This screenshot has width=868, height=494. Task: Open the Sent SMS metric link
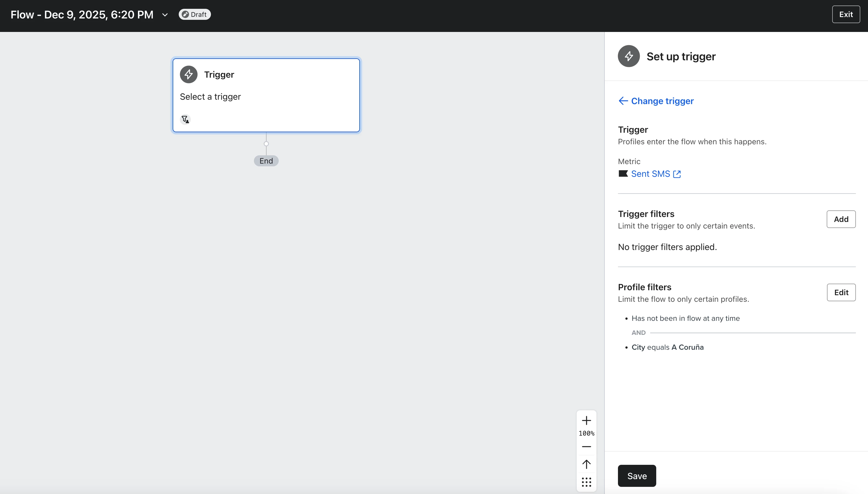point(650,174)
